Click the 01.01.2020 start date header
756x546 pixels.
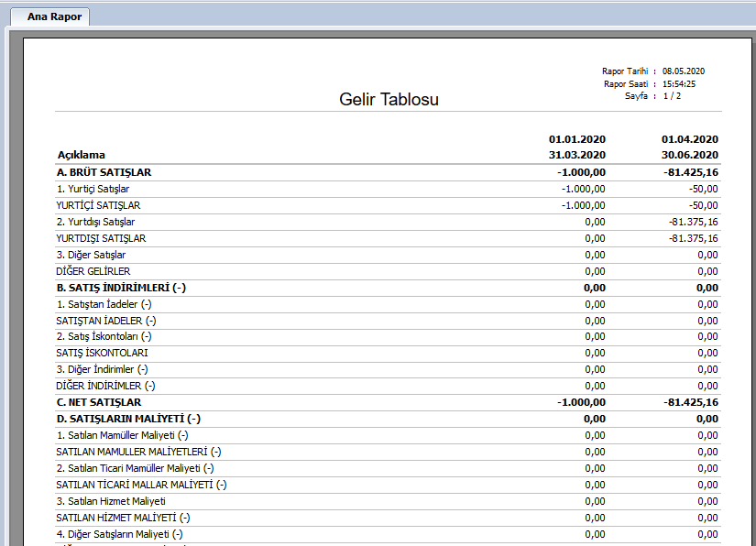576,139
